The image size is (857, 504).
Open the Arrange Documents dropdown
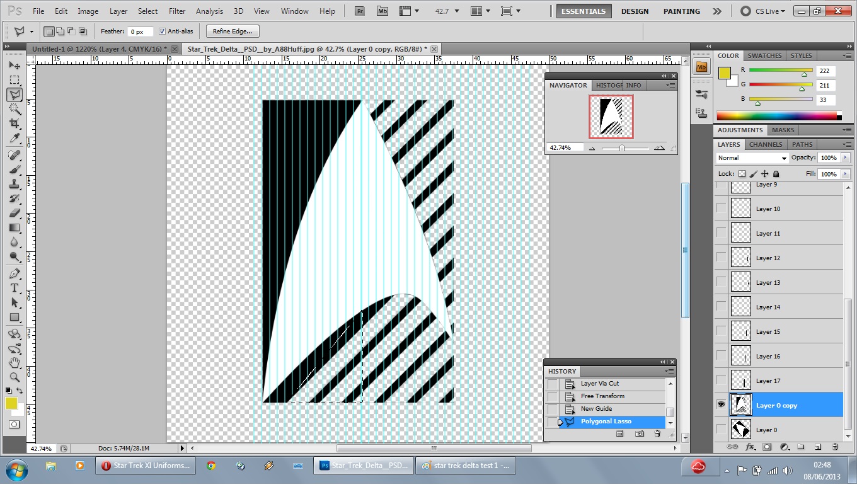coord(481,11)
